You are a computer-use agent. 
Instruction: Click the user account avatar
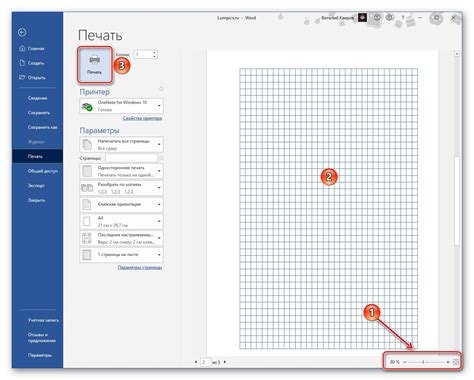pos(362,18)
